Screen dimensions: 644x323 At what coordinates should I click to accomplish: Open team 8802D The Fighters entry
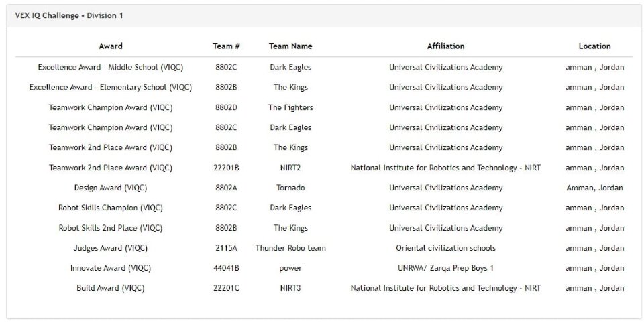pyautogui.click(x=290, y=107)
